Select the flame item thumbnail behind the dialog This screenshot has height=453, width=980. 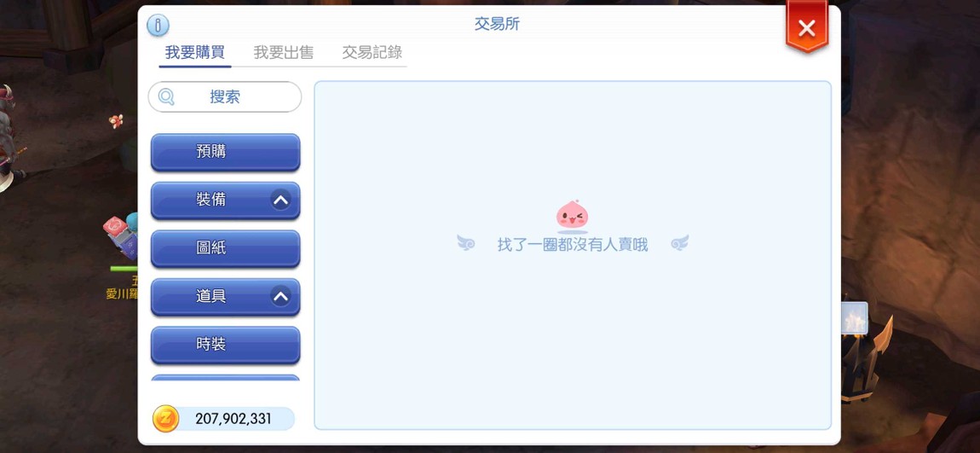tap(854, 317)
